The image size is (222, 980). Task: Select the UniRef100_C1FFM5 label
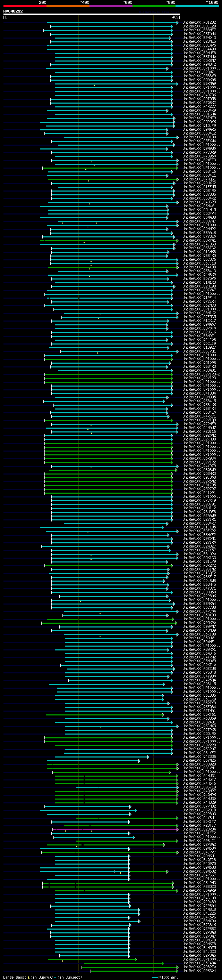pyautogui.click(x=199, y=187)
